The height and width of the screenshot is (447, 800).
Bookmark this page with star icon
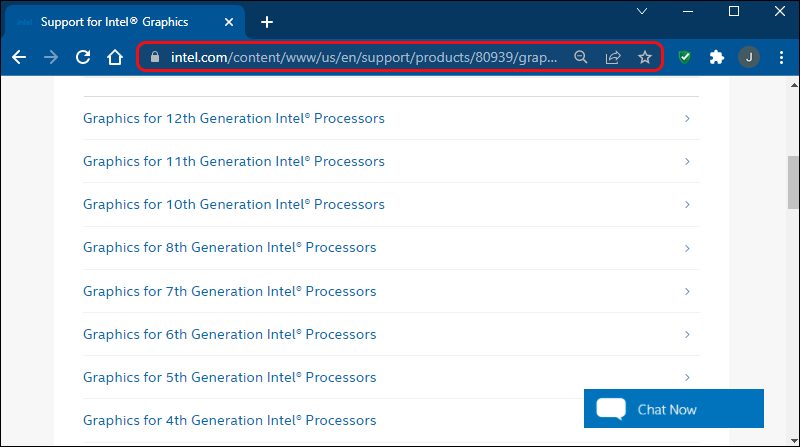pyautogui.click(x=645, y=57)
